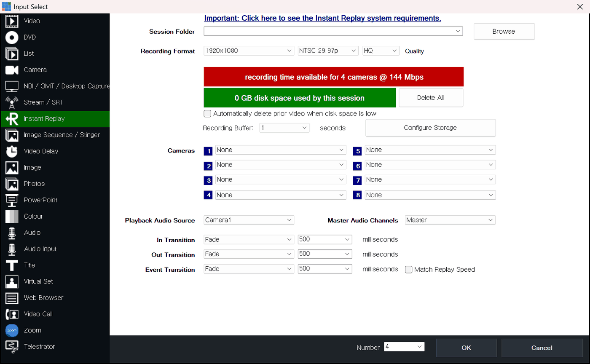Open the Recording Format resolution dropdown
590x364 pixels.
tap(249, 51)
